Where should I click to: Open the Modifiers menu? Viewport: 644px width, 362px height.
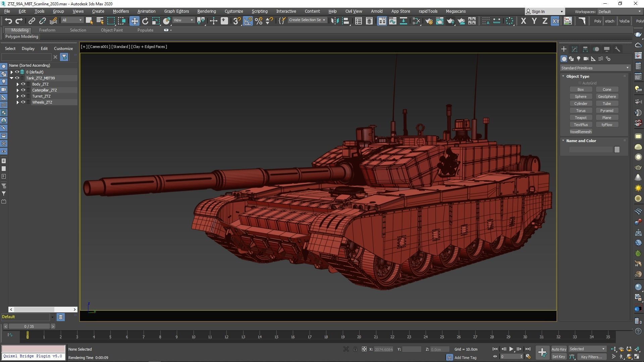[x=121, y=11]
